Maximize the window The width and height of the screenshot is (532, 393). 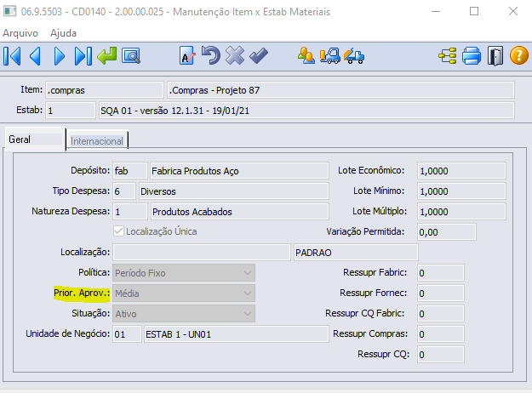point(474,11)
